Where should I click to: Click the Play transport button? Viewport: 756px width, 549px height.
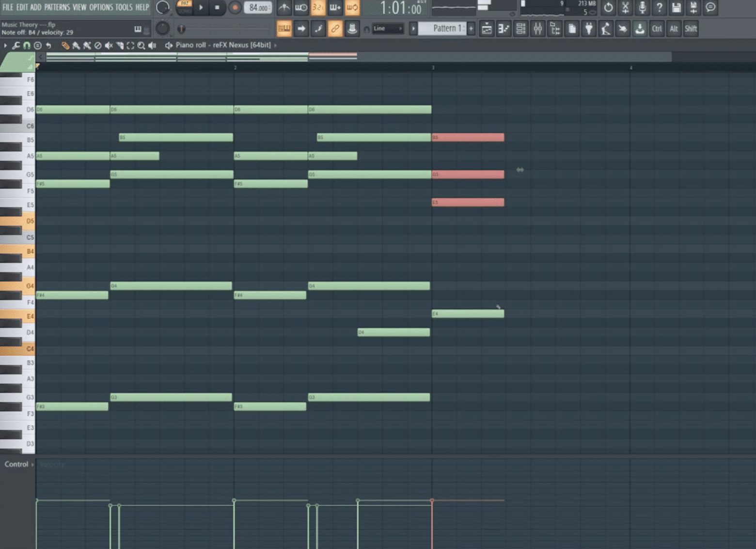(x=201, y=7)
